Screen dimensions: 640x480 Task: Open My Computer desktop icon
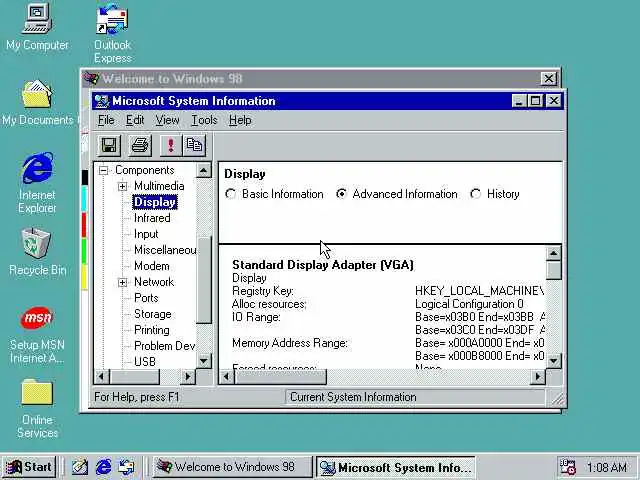[x=37, y=27]
